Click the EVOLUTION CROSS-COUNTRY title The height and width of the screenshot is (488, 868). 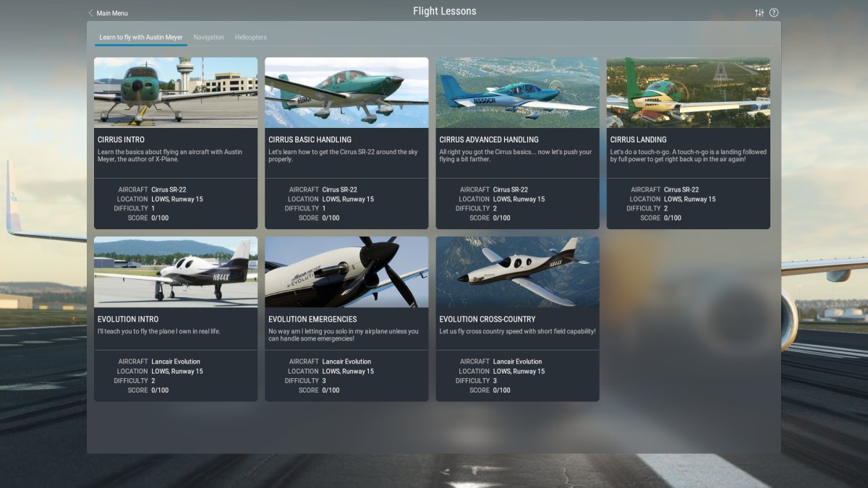pyautogui.click(x=488, y=319)
